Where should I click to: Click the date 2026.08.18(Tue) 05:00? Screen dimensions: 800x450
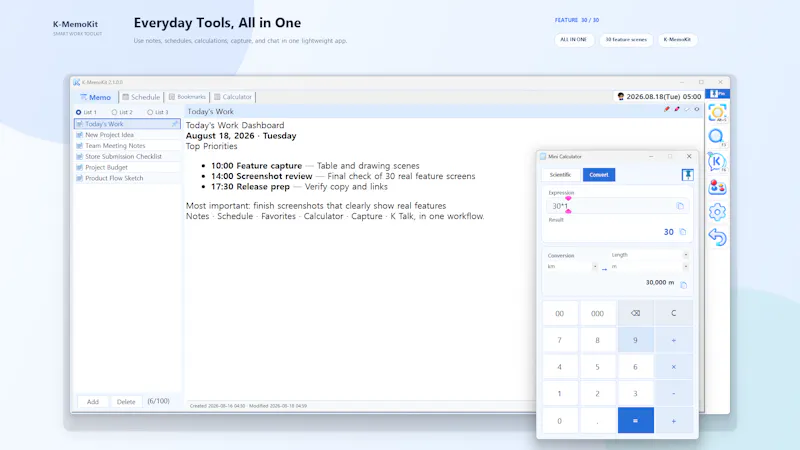pos(663,96)
